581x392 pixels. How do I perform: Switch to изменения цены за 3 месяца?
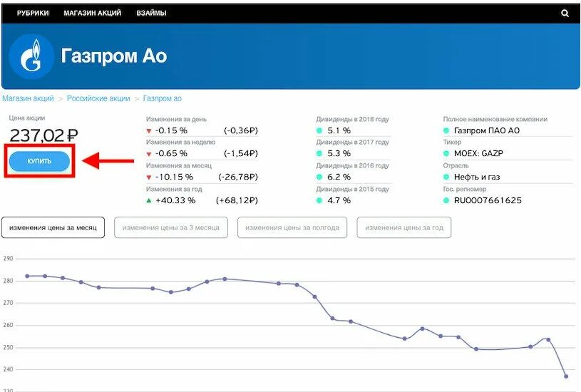[x=171, y=227]
